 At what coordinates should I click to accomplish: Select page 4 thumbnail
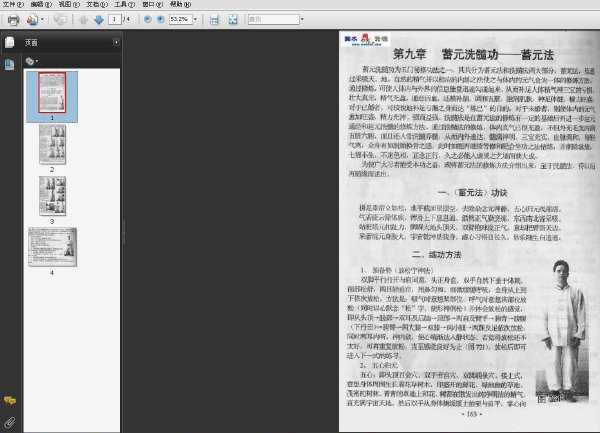click(x=52, y=247)
